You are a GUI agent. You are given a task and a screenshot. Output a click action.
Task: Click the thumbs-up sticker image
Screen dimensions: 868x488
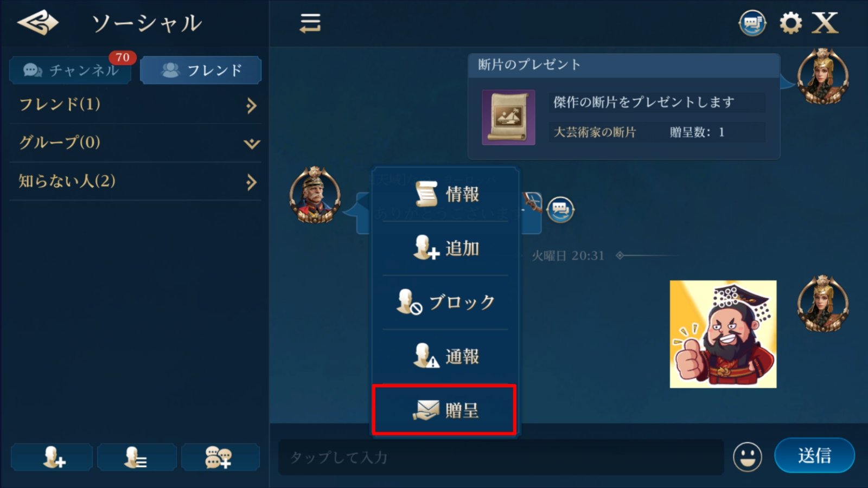(723, 334)
